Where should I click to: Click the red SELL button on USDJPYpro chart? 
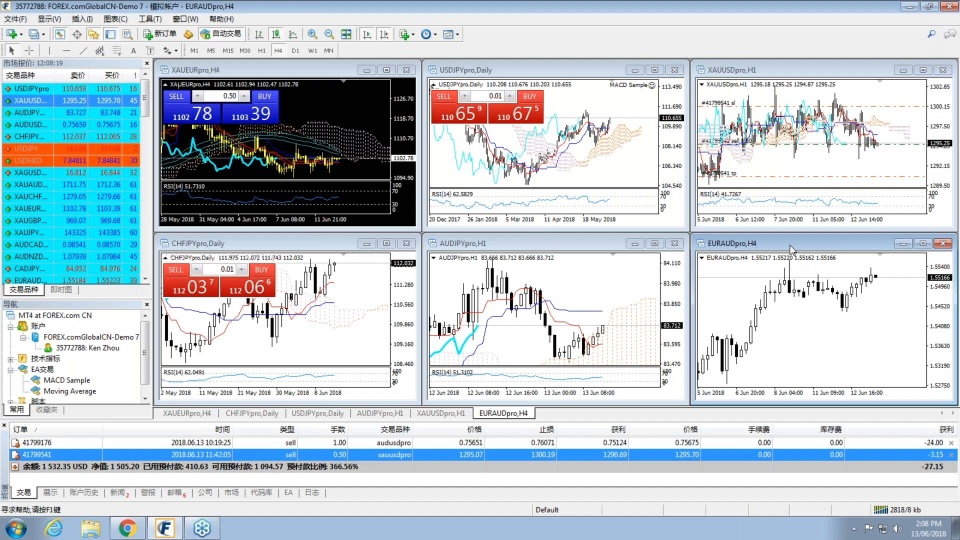point(443,96)
